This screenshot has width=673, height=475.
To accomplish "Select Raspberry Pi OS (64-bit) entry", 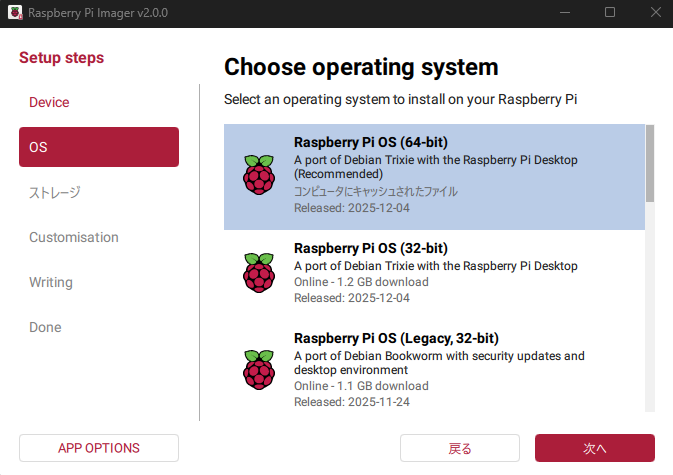I will pos(434,176).
